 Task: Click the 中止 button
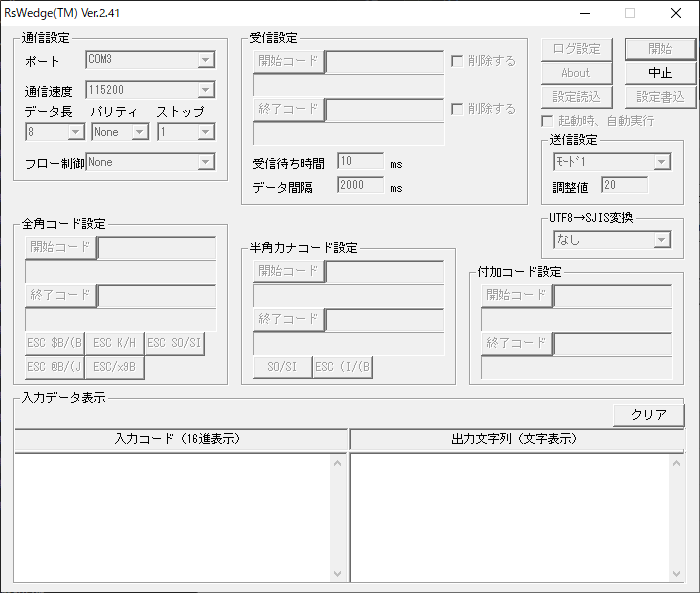[x=660, y=73]
